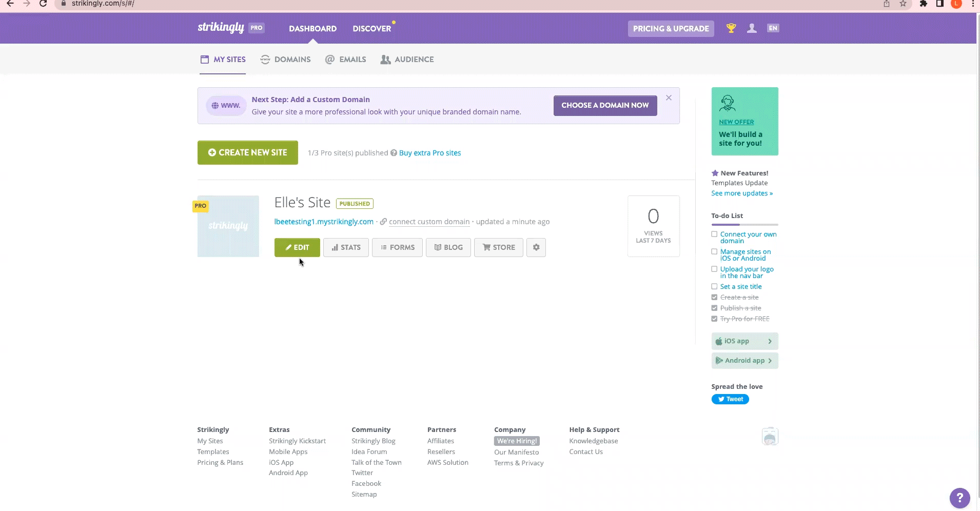Click the browser back arrow
This screenshot has height=511, width=980.
tap(10, 4)
